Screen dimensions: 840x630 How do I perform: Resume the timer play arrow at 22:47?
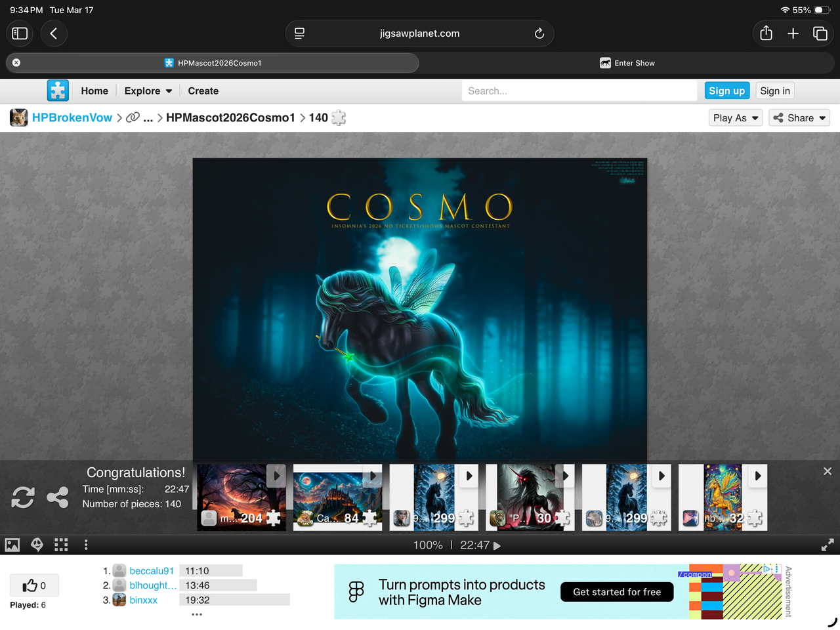click(x=497, y=545)
